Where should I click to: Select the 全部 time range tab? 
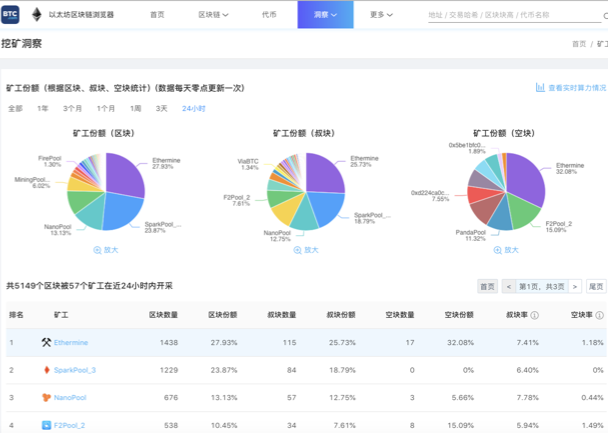click(x=16, y=109)
